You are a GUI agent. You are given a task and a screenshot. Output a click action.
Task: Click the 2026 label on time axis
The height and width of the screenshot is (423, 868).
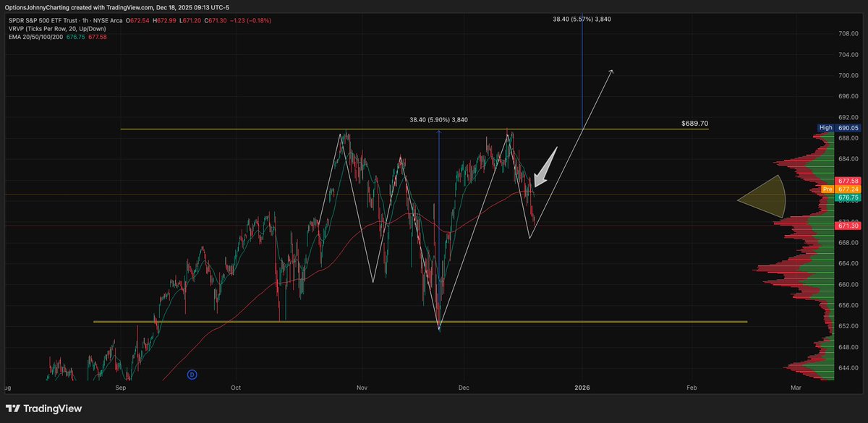click(x=582, y=388)
